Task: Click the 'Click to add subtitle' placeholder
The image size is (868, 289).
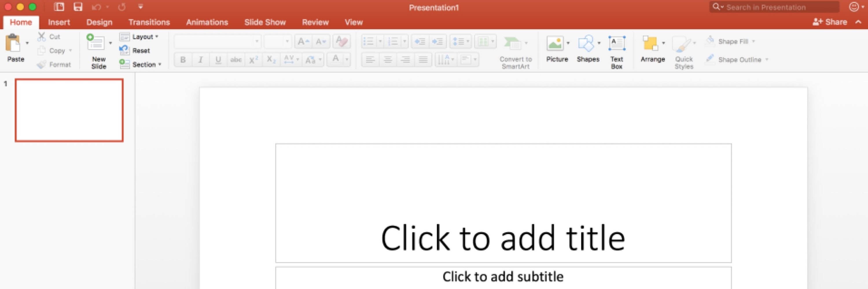Action: pyautogui.click(x=503, y=277)
